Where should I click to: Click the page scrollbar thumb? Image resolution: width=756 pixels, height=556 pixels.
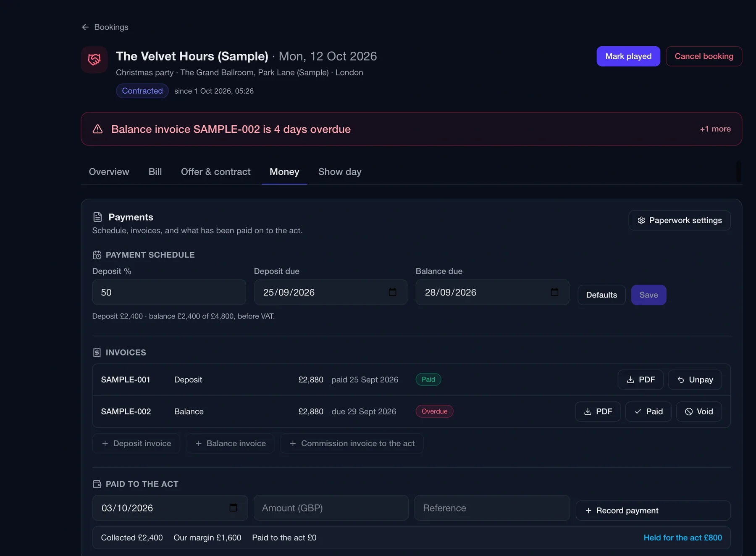click(x=739, y=171)
